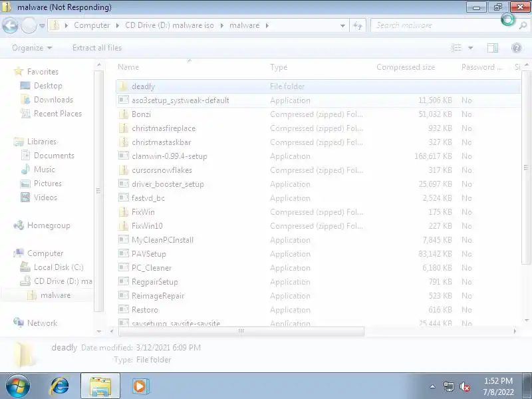Select malware folder in navigation pane
The height and width of the screenshot is (399, 532).
click(56, 295)
